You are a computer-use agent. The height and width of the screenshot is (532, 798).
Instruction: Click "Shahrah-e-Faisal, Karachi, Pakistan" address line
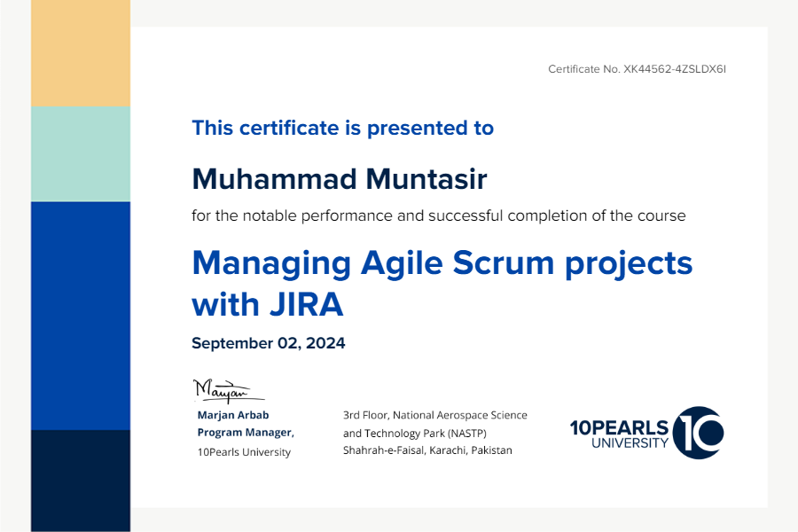point(427,450)
